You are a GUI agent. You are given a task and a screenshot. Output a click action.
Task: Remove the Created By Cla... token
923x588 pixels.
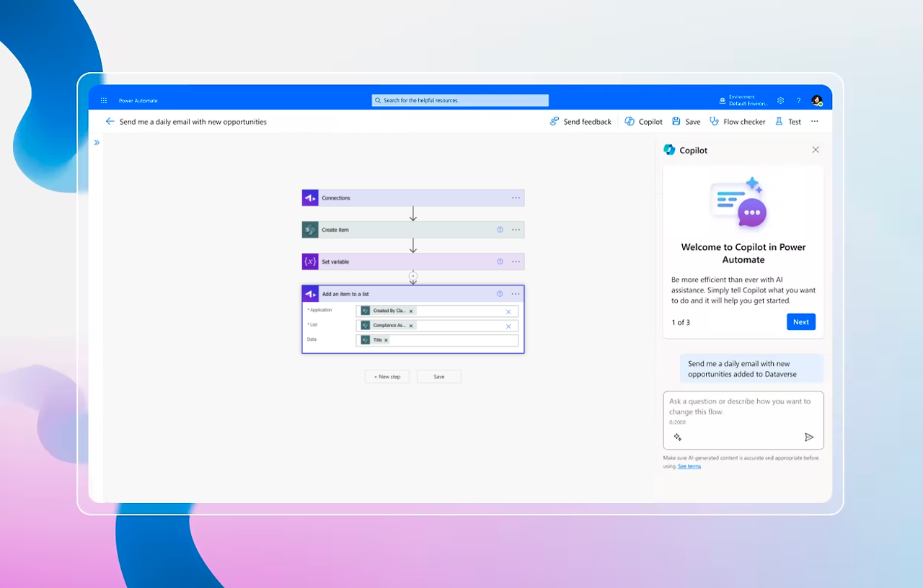pos(411,311)
